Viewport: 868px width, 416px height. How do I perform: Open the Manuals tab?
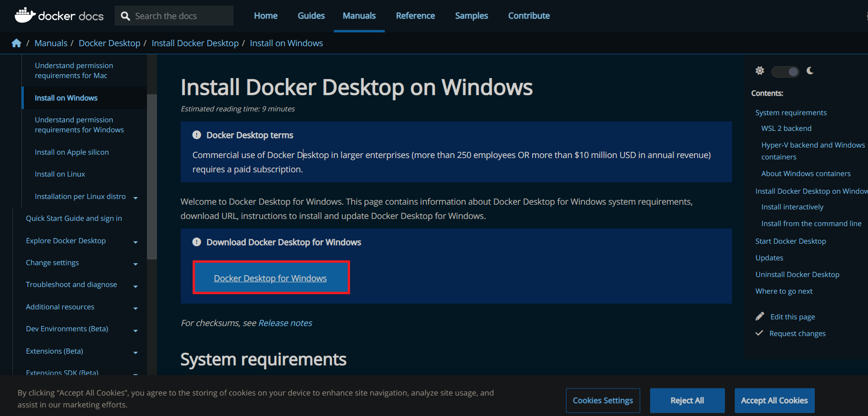coord(359,16)
